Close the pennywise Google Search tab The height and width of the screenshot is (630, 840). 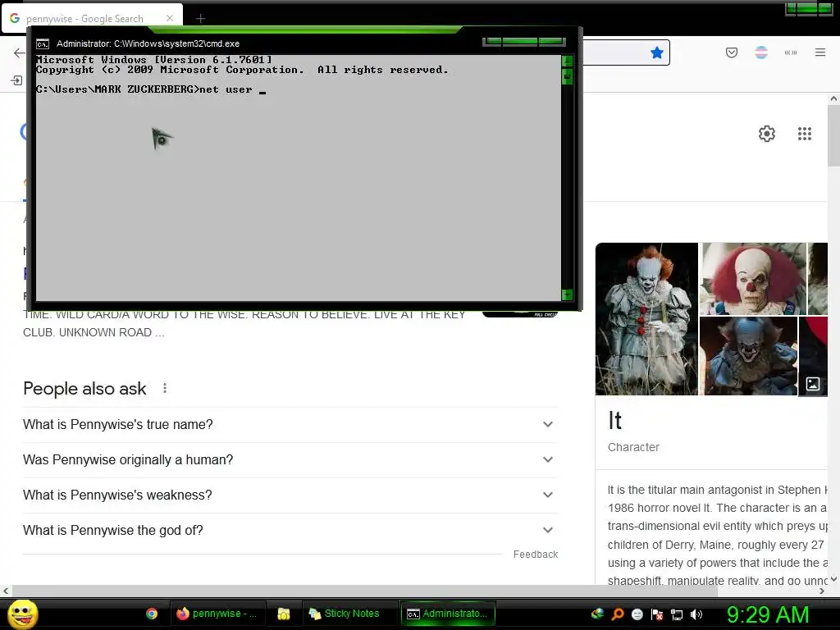(169, 18)
